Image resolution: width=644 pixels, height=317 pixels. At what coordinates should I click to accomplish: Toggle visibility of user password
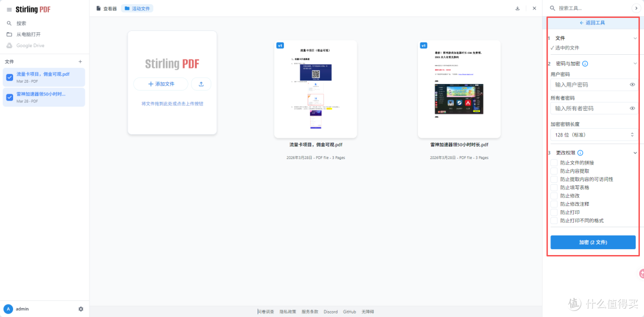click(633, 85)
